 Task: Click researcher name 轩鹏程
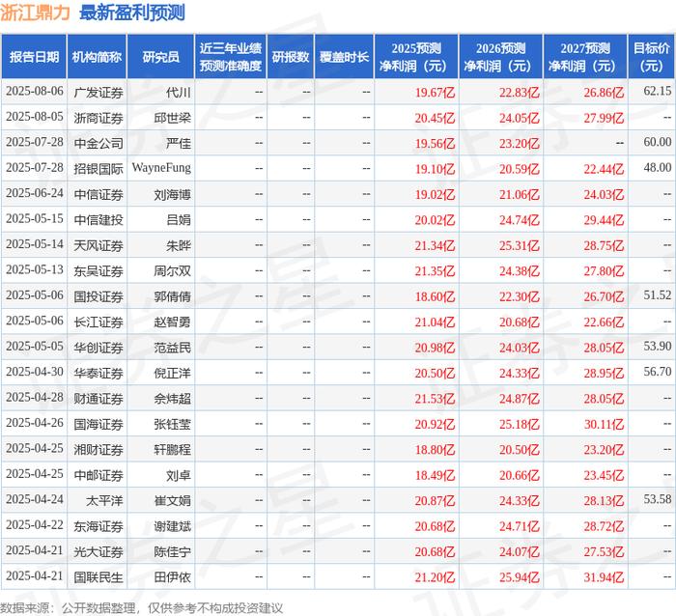pyautogui.click(x=173, y=449)
